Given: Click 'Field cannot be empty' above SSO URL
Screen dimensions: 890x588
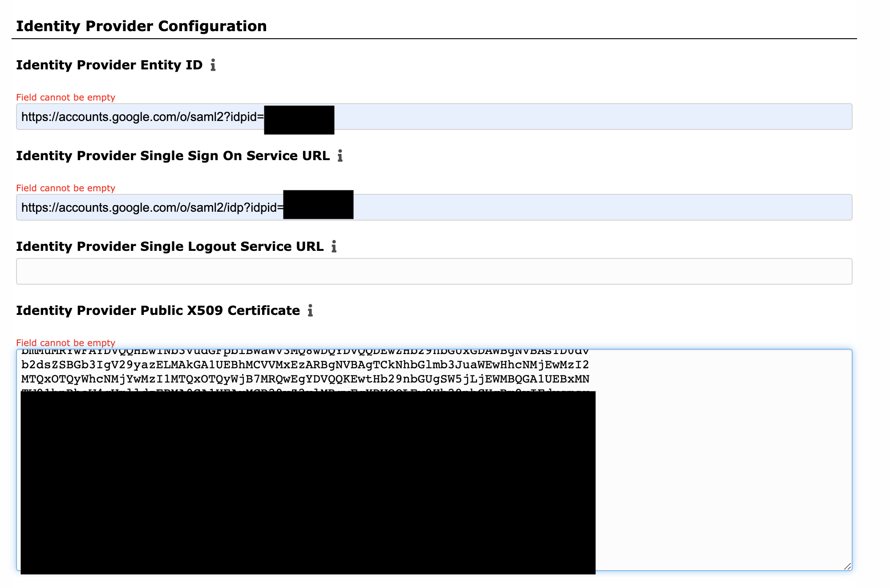Looking at the screenshot, I should coord(65,188).
